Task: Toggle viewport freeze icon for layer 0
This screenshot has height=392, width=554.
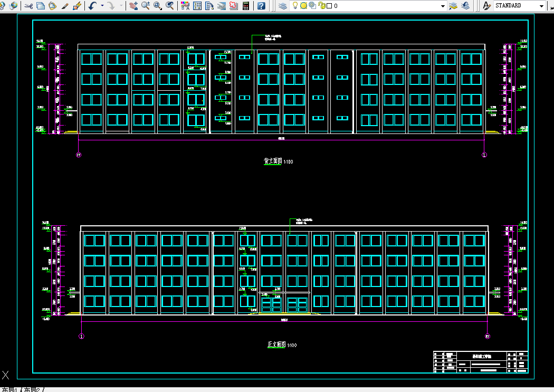Action: point(312,5)
